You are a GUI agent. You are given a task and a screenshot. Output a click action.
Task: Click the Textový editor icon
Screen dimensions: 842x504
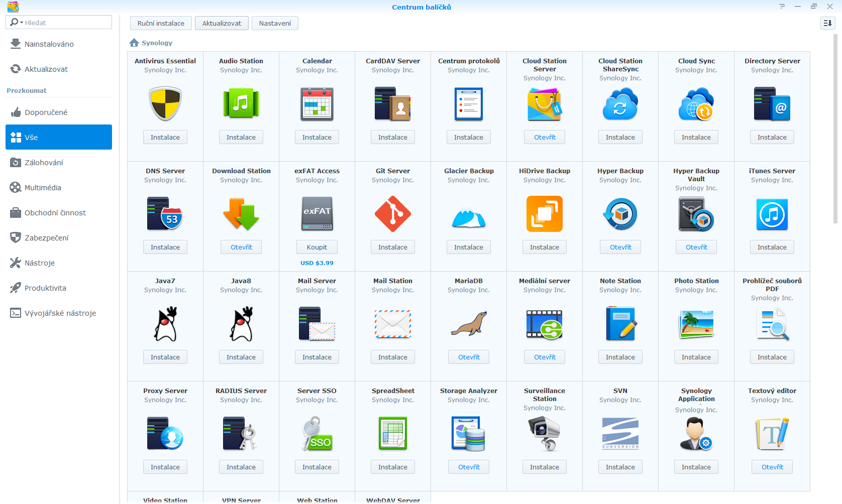(x=772, y=434)
